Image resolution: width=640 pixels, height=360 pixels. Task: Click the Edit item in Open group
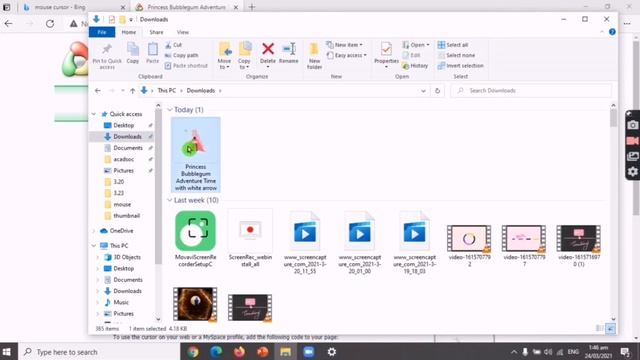pos(411,55)
